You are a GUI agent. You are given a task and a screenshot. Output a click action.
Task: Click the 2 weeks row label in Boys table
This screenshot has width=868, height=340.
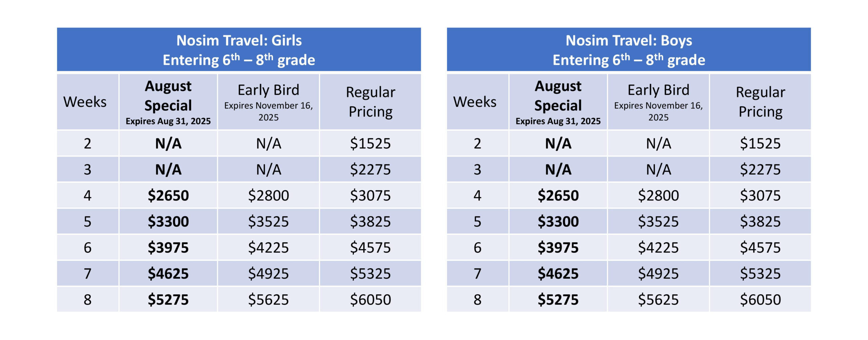(x=477, y=143)
